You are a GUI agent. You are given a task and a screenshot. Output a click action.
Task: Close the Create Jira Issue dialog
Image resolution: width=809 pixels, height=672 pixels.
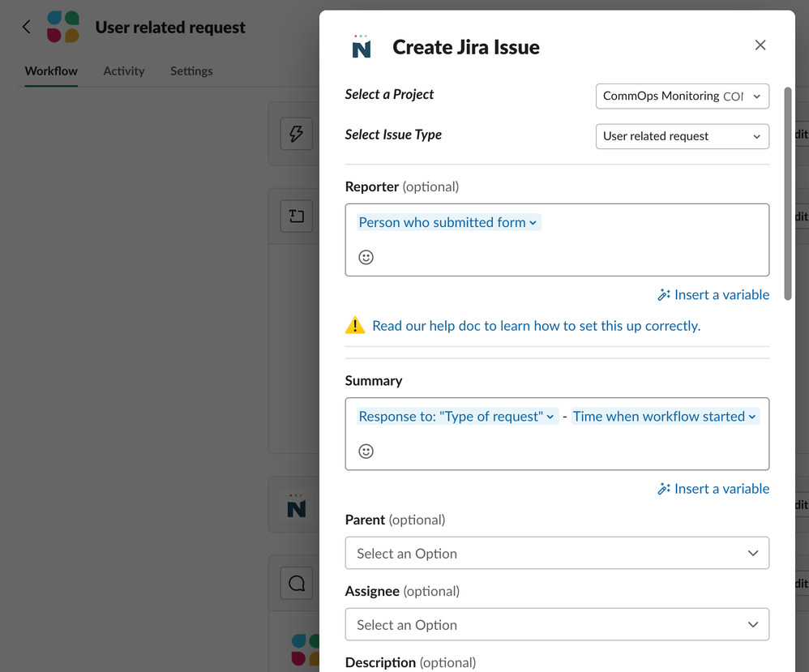click(760, 45)
